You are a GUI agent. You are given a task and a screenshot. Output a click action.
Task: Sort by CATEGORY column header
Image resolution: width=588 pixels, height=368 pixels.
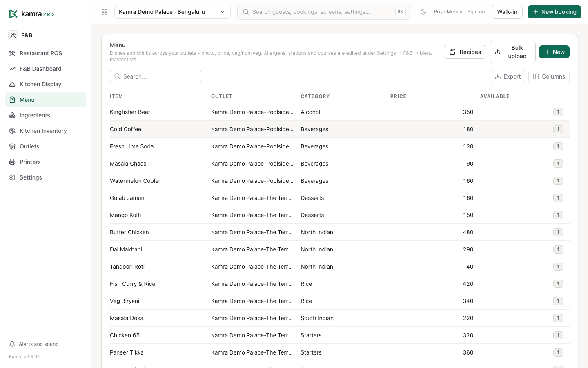[x=315, y=96]
